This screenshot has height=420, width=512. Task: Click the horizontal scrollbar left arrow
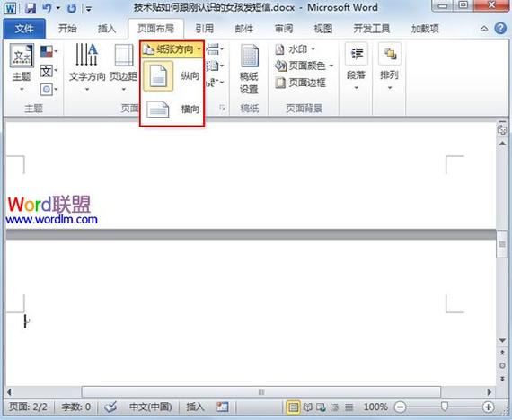[9, 392]
